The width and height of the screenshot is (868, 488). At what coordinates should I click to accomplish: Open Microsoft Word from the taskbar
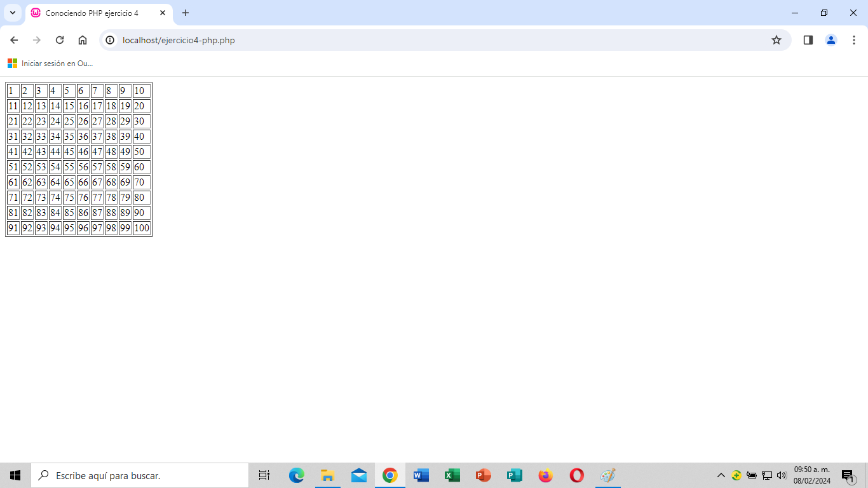tap(421, 475)
